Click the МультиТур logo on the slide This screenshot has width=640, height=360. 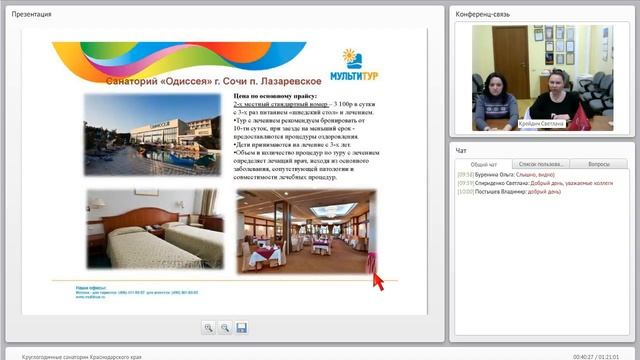point(354,65)
